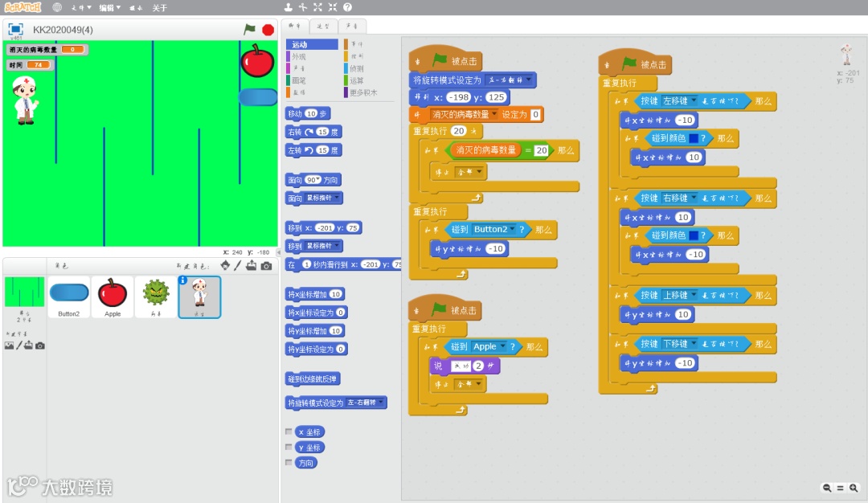Take new backdrop from camera

point(40,346)
